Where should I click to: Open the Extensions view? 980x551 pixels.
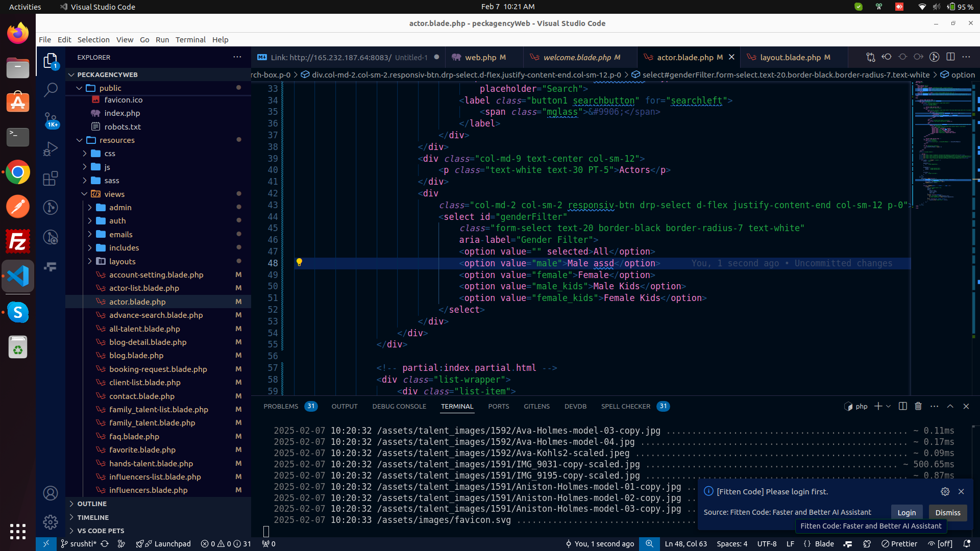click(x=50, y=179)
